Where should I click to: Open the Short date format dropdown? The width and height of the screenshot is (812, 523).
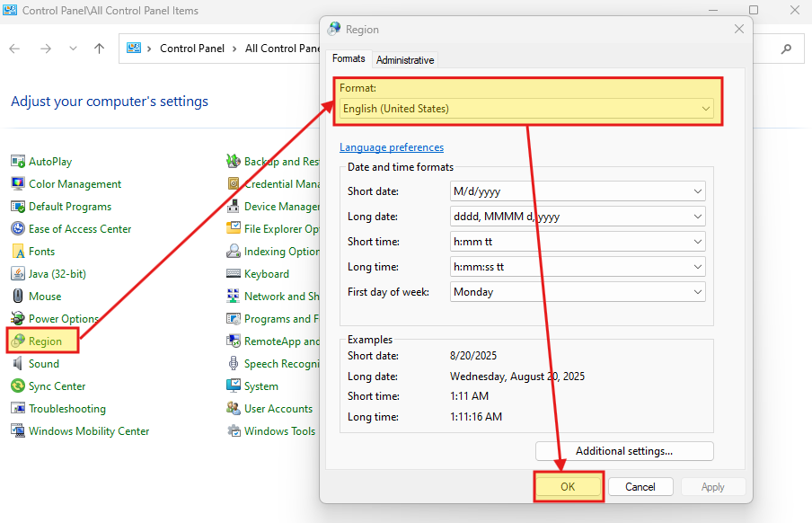coord(578,191)
